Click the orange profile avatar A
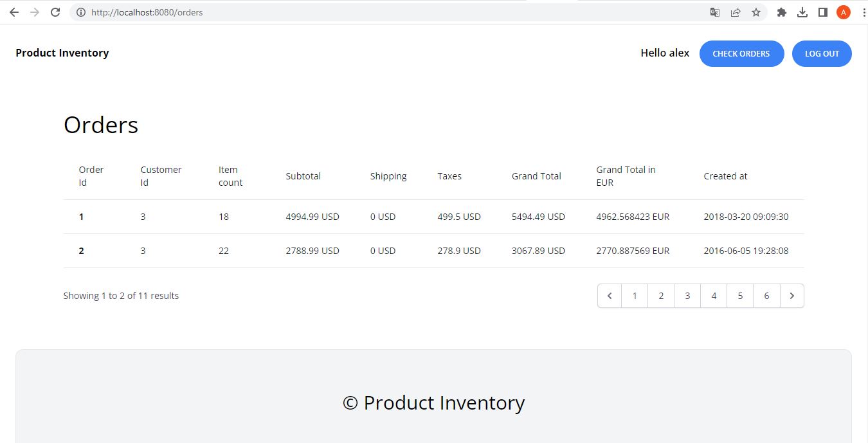The image size is (868, 443). (843, 12)
